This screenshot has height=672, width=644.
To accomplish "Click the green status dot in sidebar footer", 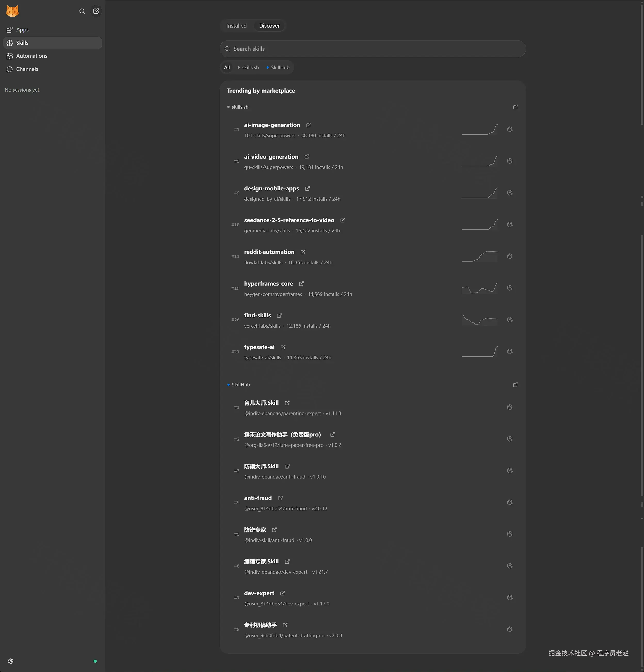I will pyautogui.click(x=95, y=661).
